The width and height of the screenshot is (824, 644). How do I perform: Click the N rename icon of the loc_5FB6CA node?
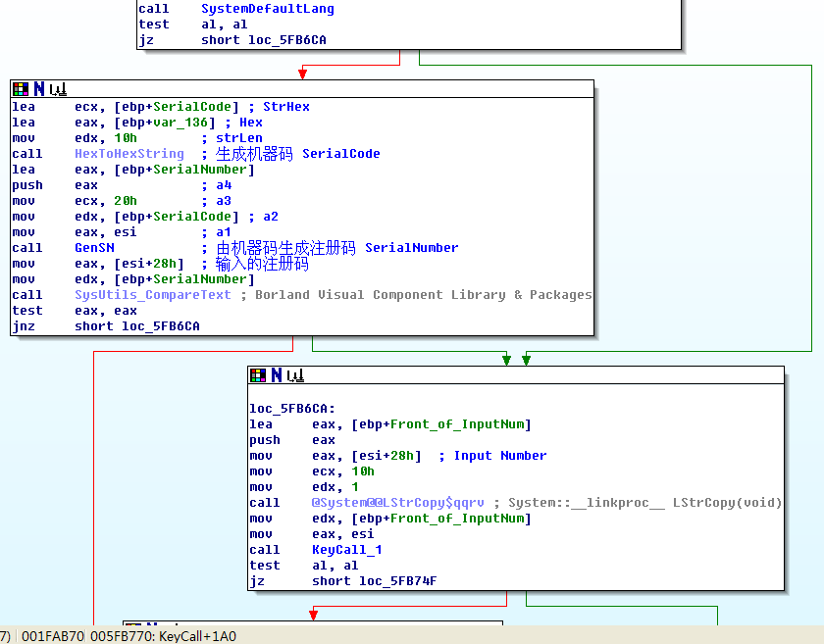click(x=277, y=375)
